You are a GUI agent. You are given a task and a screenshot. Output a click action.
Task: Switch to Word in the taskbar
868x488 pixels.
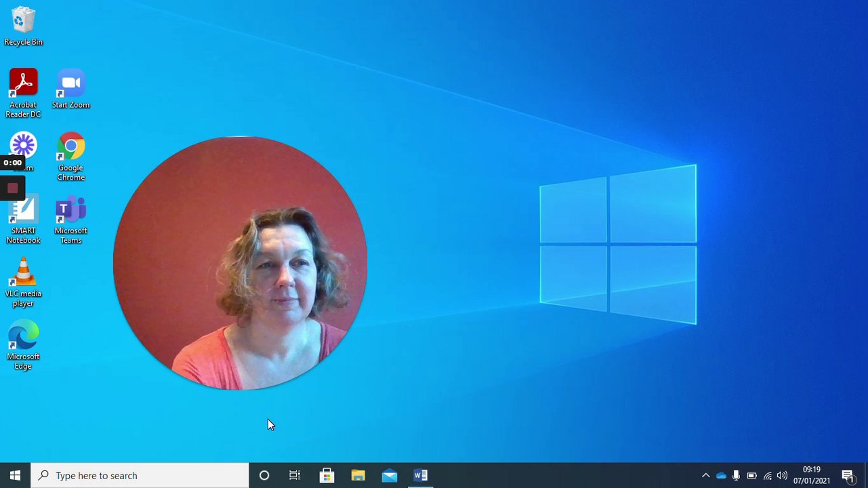click(420, 475)
